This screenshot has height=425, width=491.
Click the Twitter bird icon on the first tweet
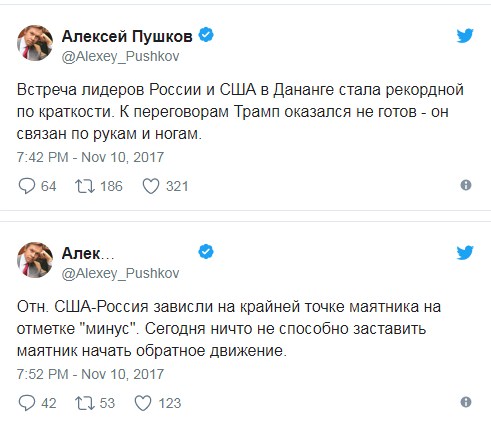click(x=465, y=36)
